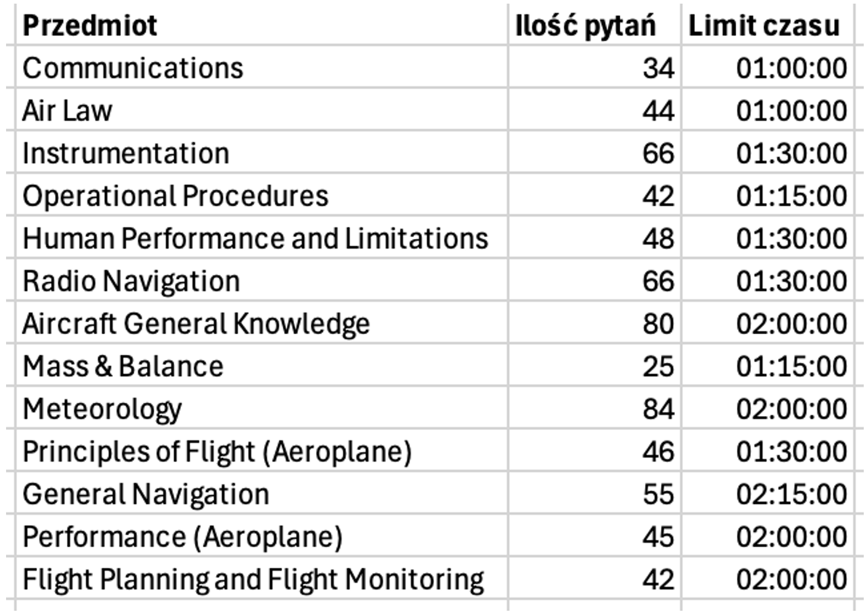Select the Instrumentation row label

262,152
